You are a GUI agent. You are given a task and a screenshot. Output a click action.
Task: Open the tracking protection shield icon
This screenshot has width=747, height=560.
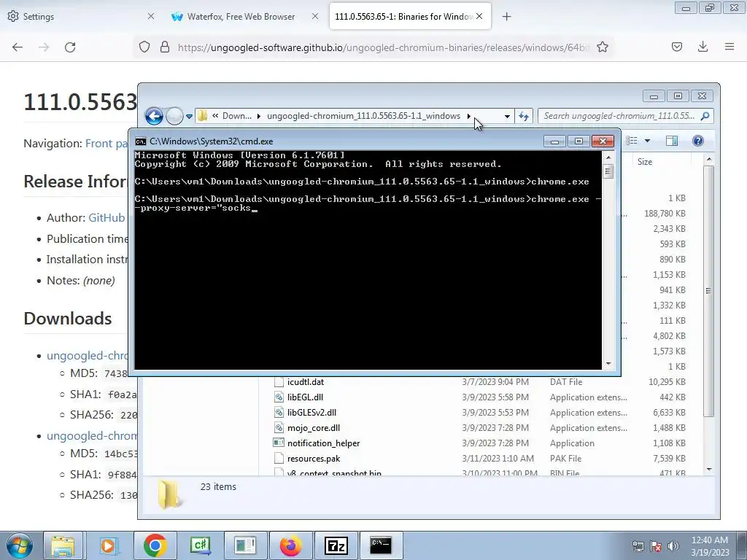144,47
